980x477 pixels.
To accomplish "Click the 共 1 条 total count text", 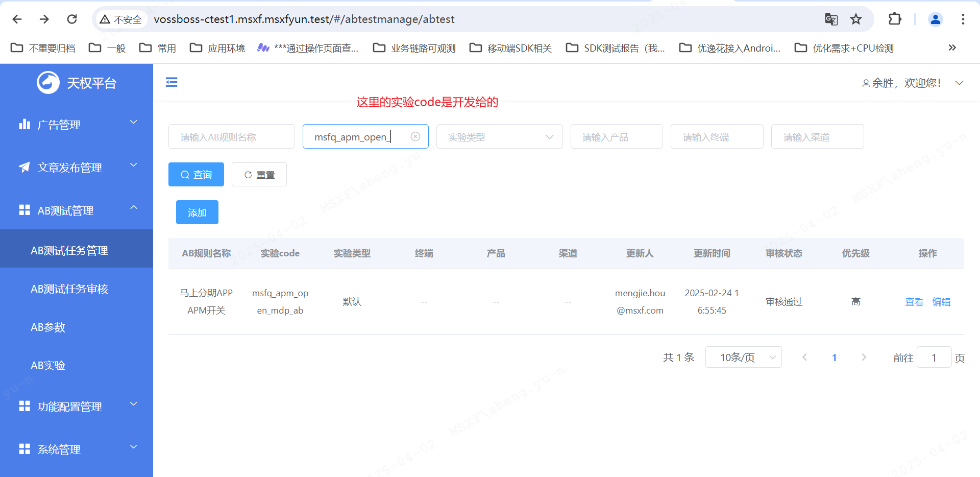I will (678, 357).
